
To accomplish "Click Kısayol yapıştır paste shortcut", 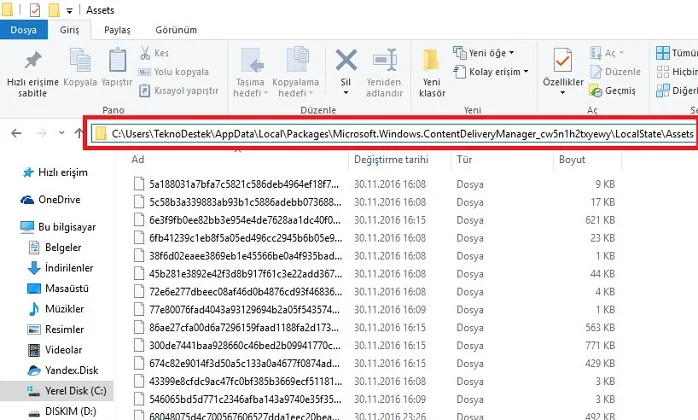I will 179,90.
